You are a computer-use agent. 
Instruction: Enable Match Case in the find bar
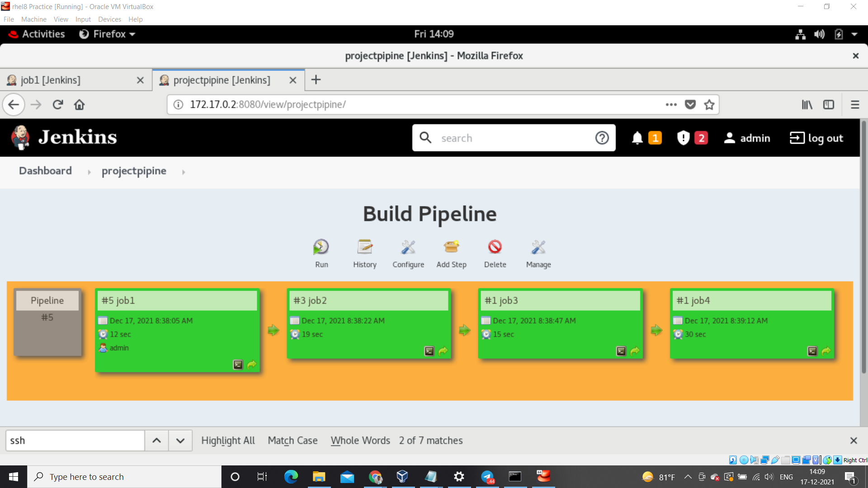point(292,441)
